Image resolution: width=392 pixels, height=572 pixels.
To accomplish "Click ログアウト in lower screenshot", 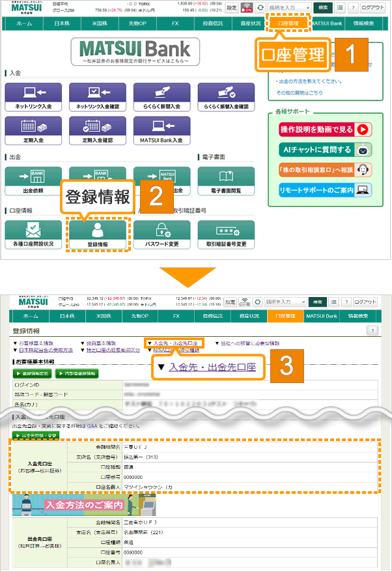I will click(365, 302).
